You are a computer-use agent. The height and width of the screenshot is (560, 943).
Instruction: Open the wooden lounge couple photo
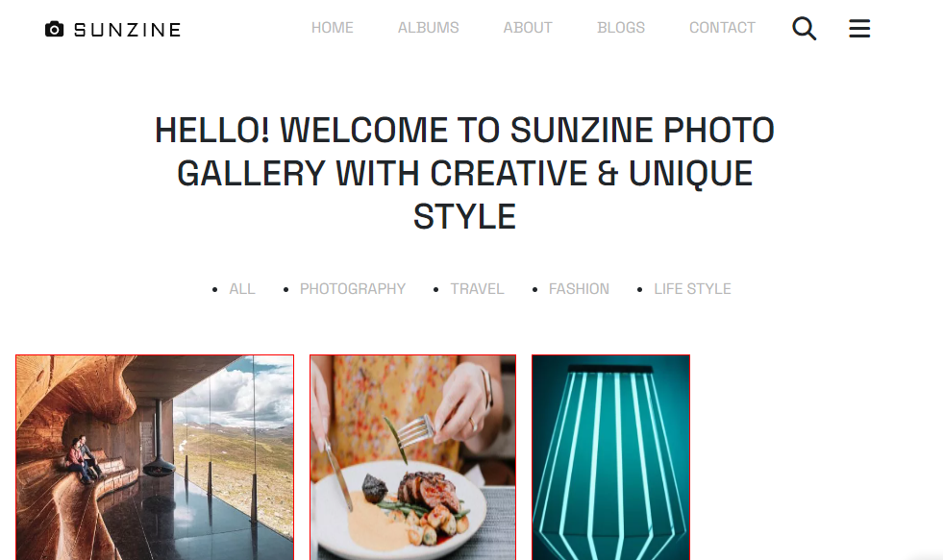[155, 457]
